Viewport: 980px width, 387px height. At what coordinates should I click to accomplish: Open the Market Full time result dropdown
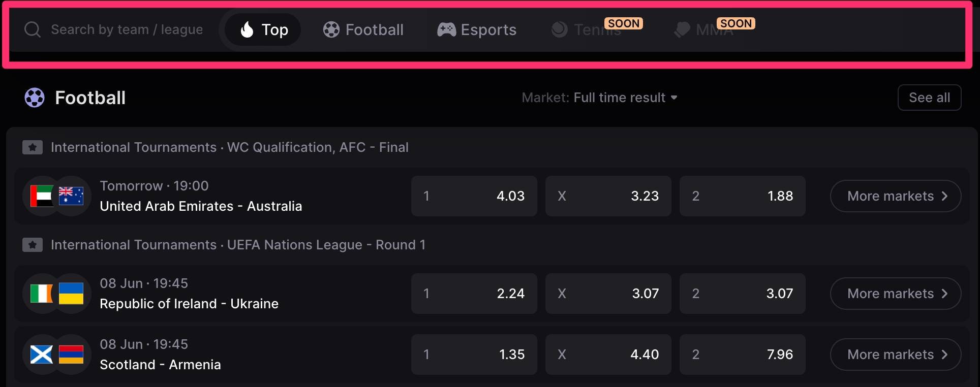tap(600, 98)
